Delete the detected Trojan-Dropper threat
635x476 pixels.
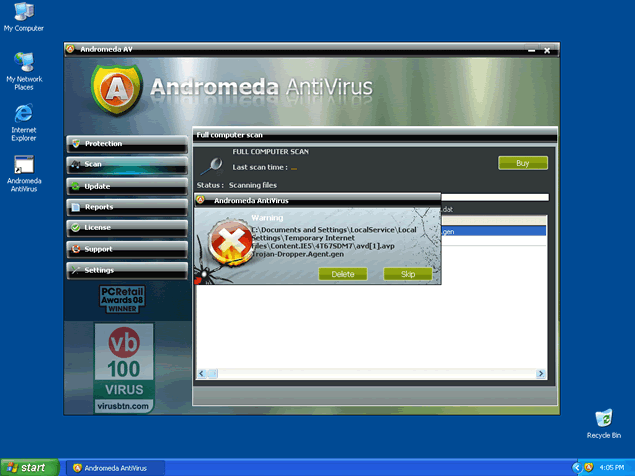pyautogui.click(x=343, y=274)
